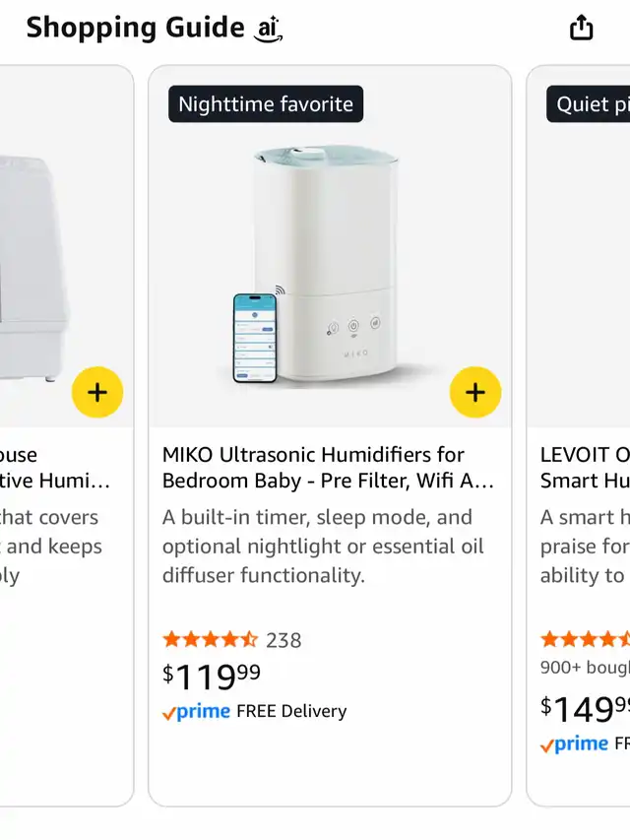Image resolution: width=630 pixels, height=840 pixels.
Task: Tap the FREE Delivery text on the MIKO card
Action: [x=292, y=711]
